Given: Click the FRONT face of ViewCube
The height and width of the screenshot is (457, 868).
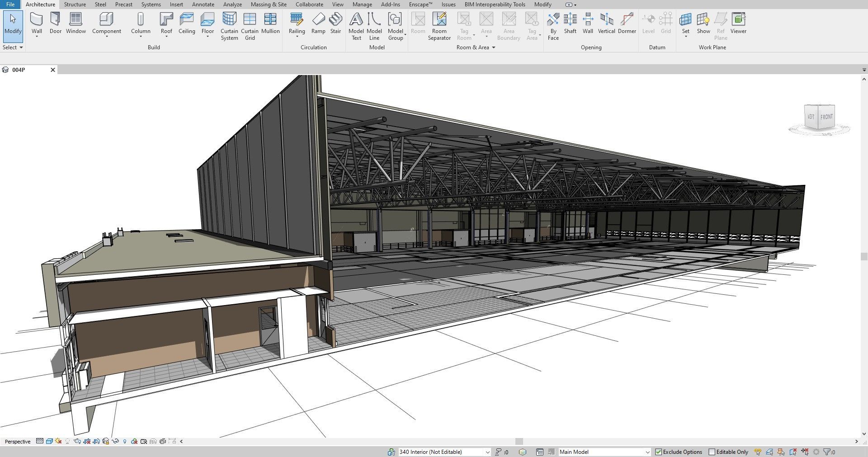Looking at the screenshot, I should pyautogui.click(x=826, y=117).
